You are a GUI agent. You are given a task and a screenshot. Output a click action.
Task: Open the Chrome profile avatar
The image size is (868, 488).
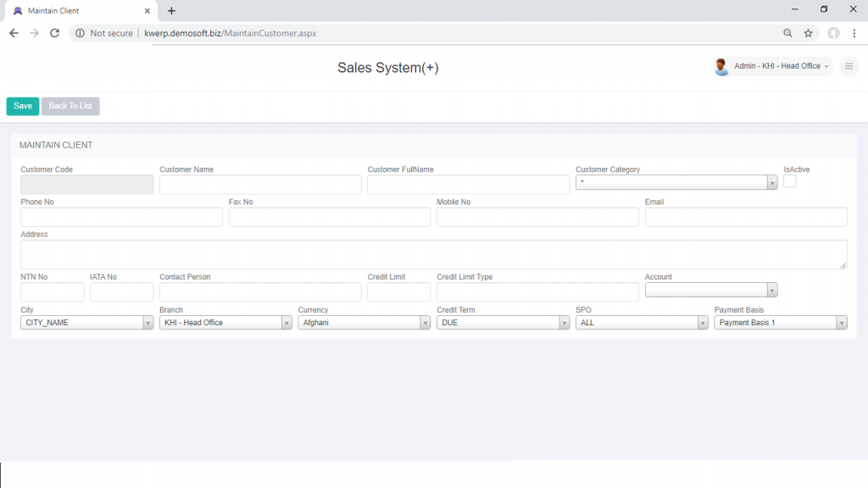(x=832, y=32)
